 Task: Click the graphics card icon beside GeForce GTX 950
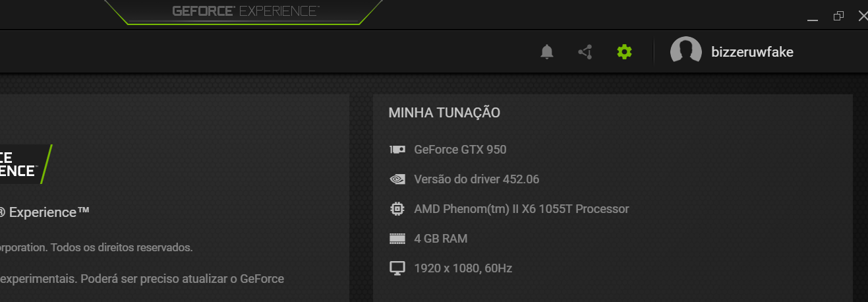pos(397,150)
